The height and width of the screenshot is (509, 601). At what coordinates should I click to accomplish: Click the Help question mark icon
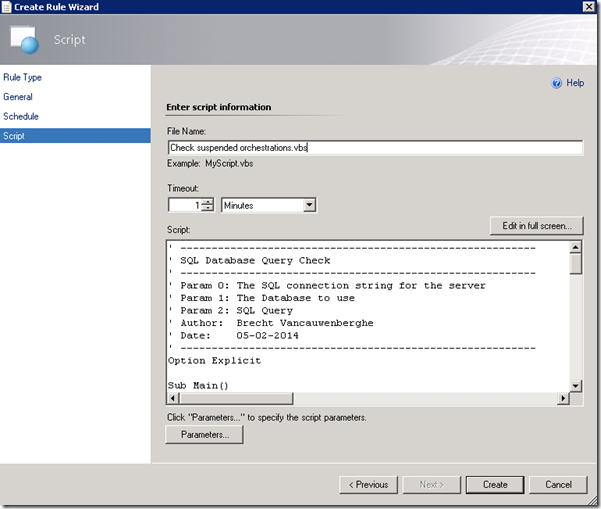pos(557,83)
